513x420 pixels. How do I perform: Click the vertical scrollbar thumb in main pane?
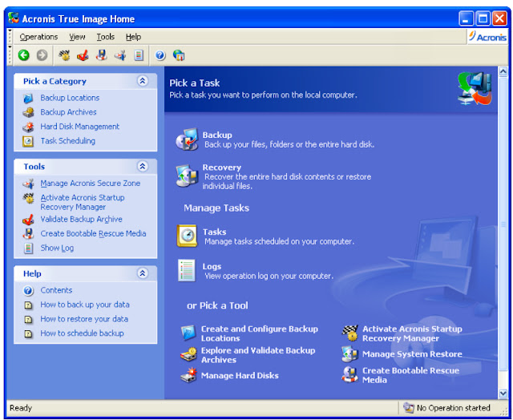(503, 224)
